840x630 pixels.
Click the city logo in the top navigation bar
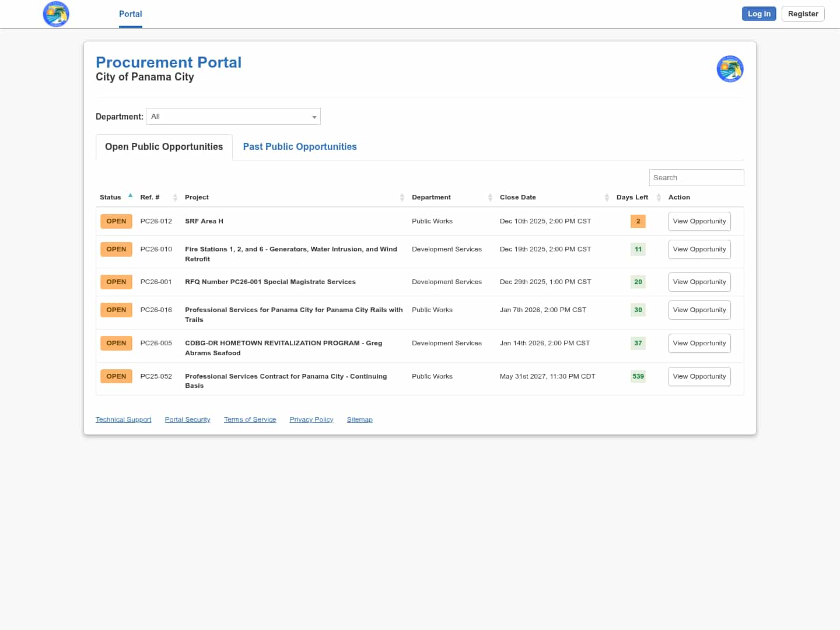coord(56,14)
